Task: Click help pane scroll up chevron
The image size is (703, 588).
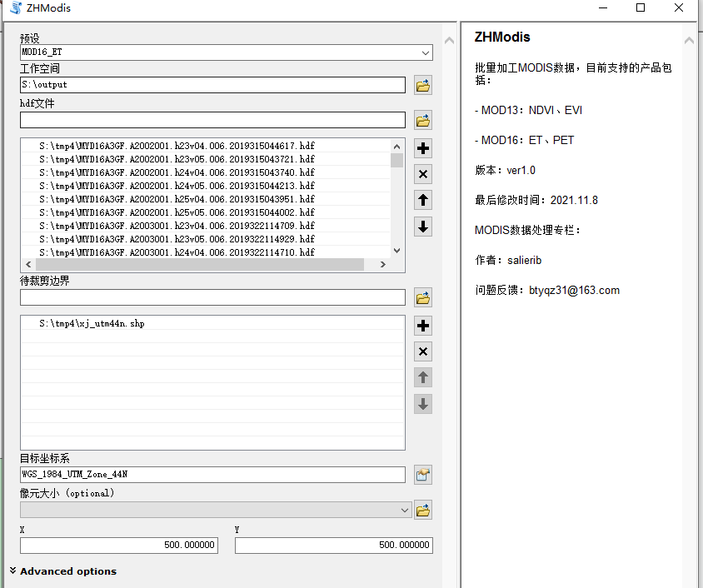Action: point(689,41)
